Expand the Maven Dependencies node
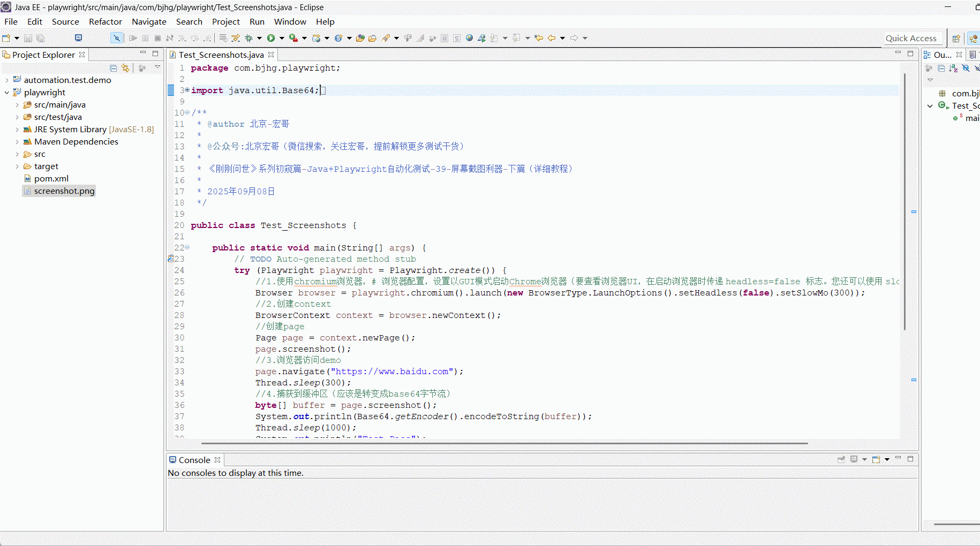The width and height of the screenshot is (980, 546). (17, 142)
